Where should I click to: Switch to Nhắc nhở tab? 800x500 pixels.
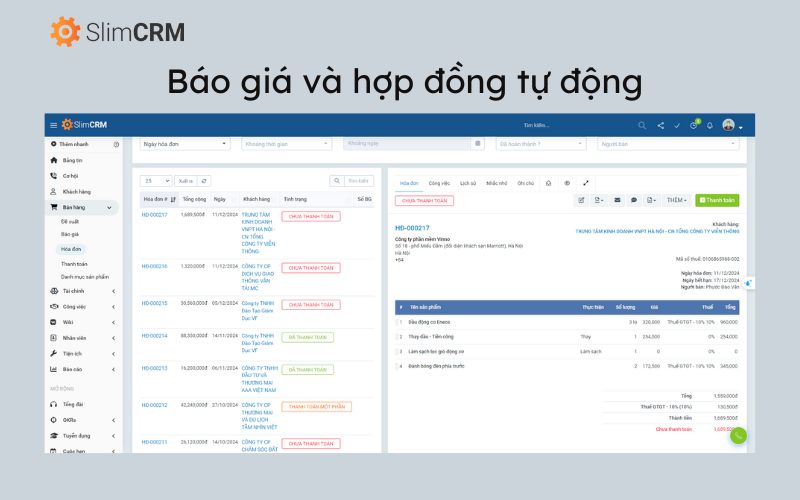click(496, 184)
